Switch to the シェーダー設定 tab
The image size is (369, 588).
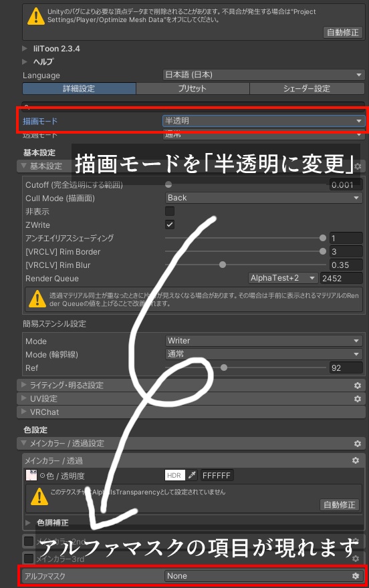[307, 88]
